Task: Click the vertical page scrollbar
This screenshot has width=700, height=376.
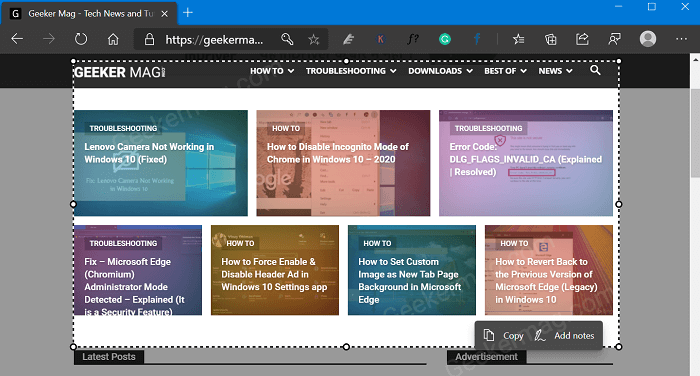Action: [695, 134]
